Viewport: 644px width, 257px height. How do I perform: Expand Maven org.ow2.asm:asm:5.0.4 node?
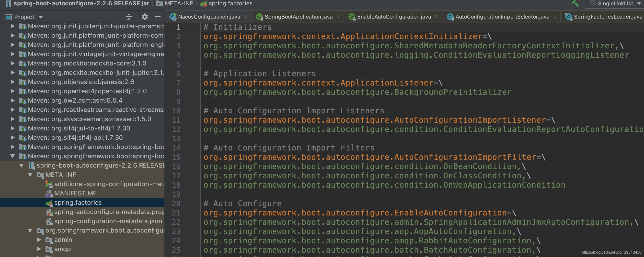12,101
